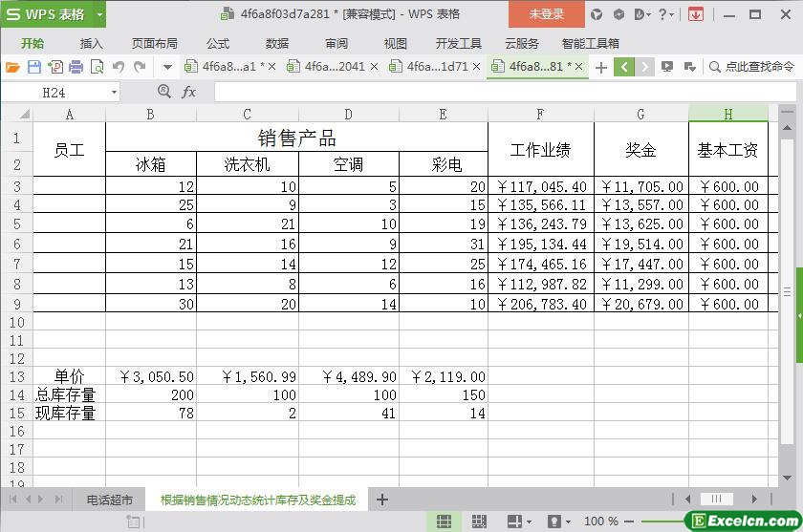Click the help question mark icon
Screen dimensions: 803x532
(x=662, y=14)
